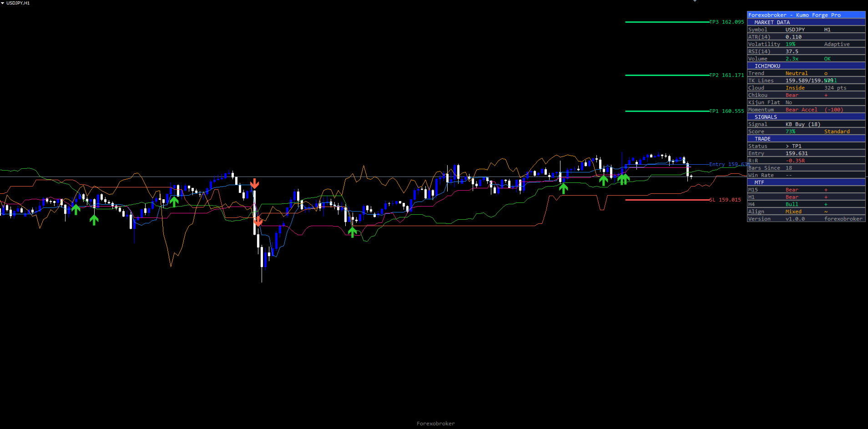868x429 pixels.
Task: Select the green TP3 162.095 line
Action: [667, 22]
